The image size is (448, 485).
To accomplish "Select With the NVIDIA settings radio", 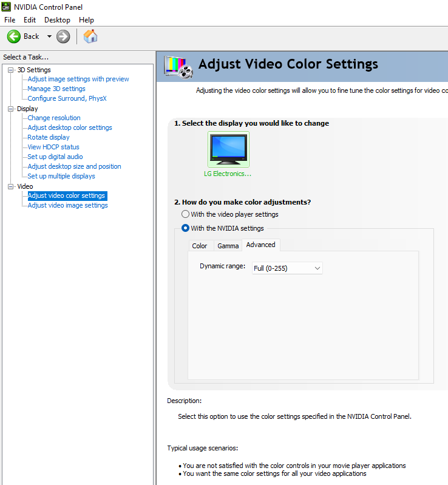I will point(185,228).
